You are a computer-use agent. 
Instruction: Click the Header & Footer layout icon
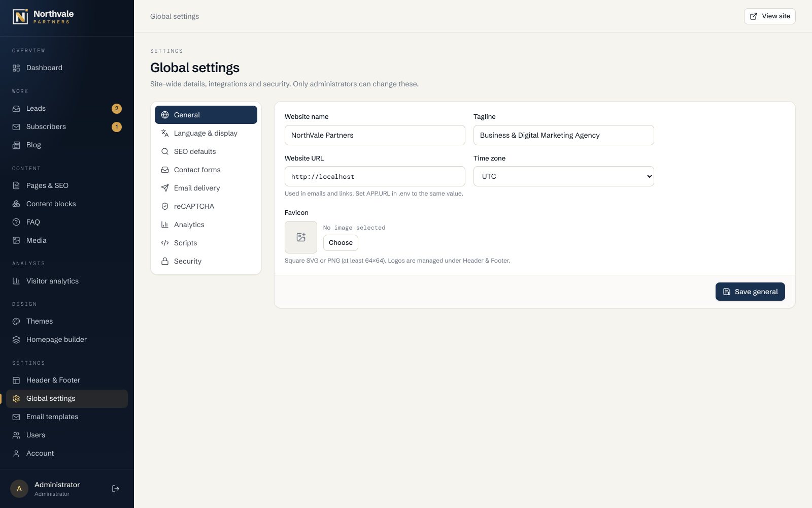tap(16, 380)
